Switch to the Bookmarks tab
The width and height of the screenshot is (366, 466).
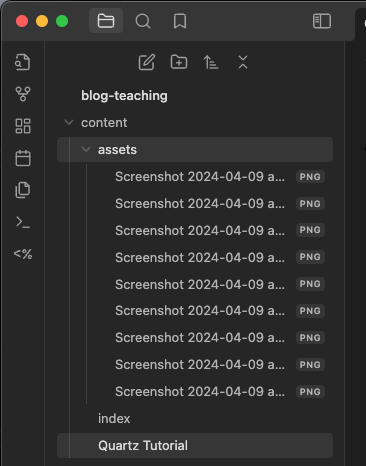180,21
